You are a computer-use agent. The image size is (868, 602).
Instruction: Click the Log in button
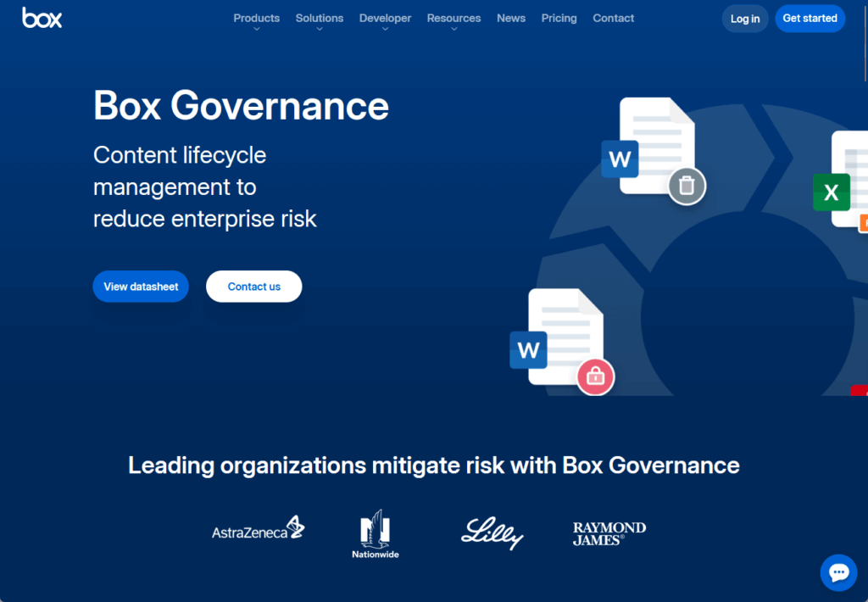pos(745,19)
